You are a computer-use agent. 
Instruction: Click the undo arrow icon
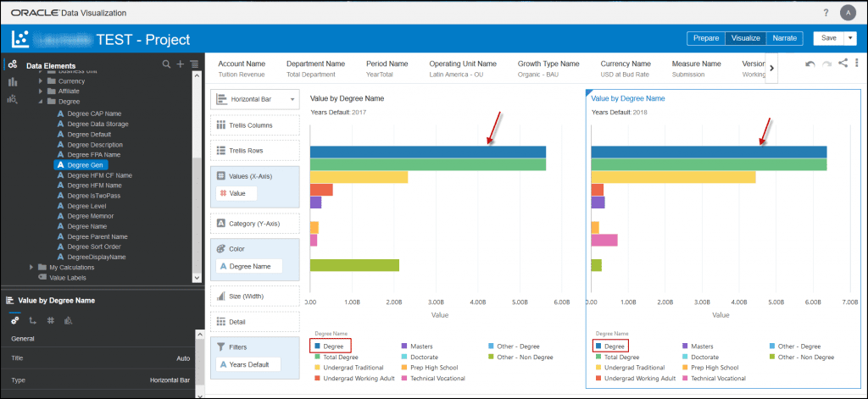(x=810, y=64)
